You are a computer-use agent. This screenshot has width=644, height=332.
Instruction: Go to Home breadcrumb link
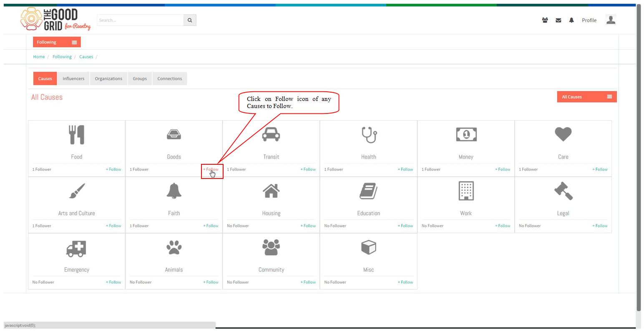coord(39,57)
